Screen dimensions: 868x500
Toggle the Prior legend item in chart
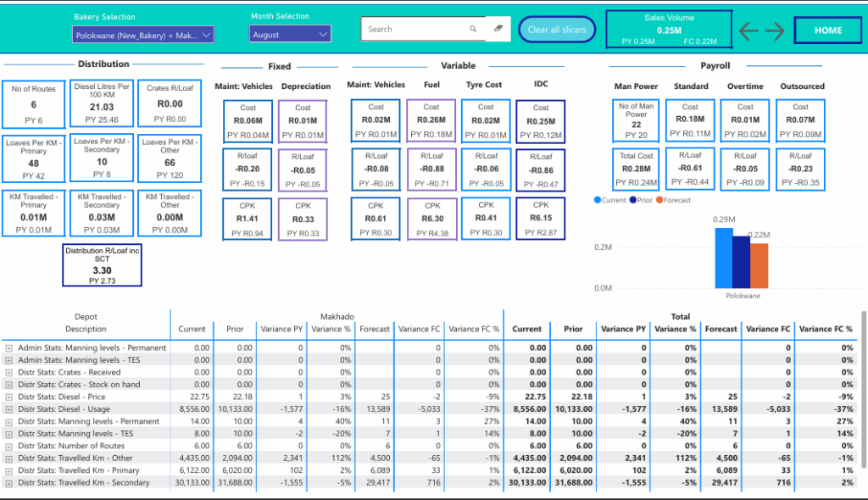pos(643,200)
